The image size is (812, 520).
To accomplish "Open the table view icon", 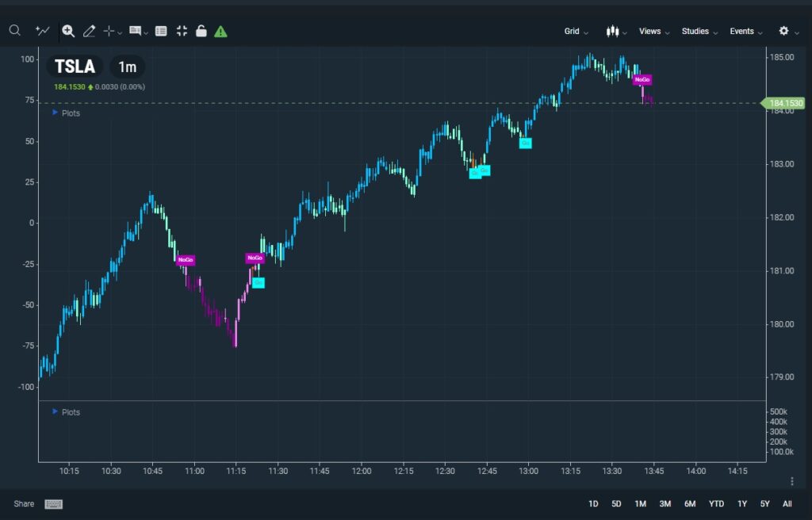I will tap(161, 30).
